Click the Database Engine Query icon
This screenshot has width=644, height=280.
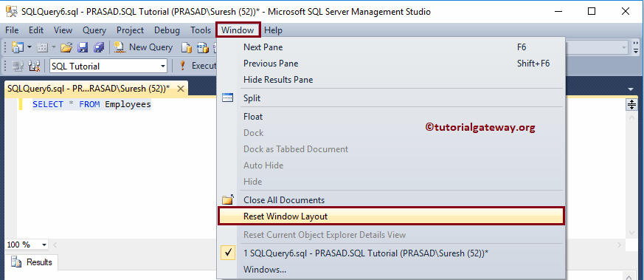tap(187, 48)
